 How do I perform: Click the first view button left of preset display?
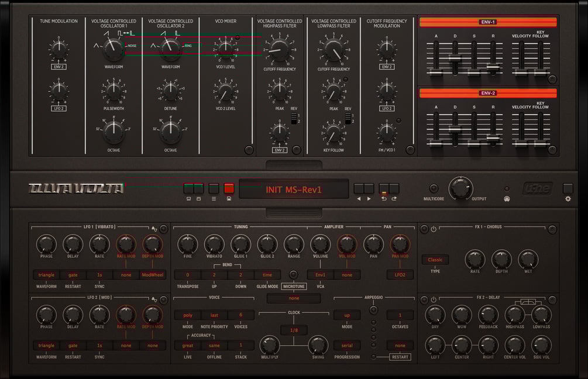point(188,188)
